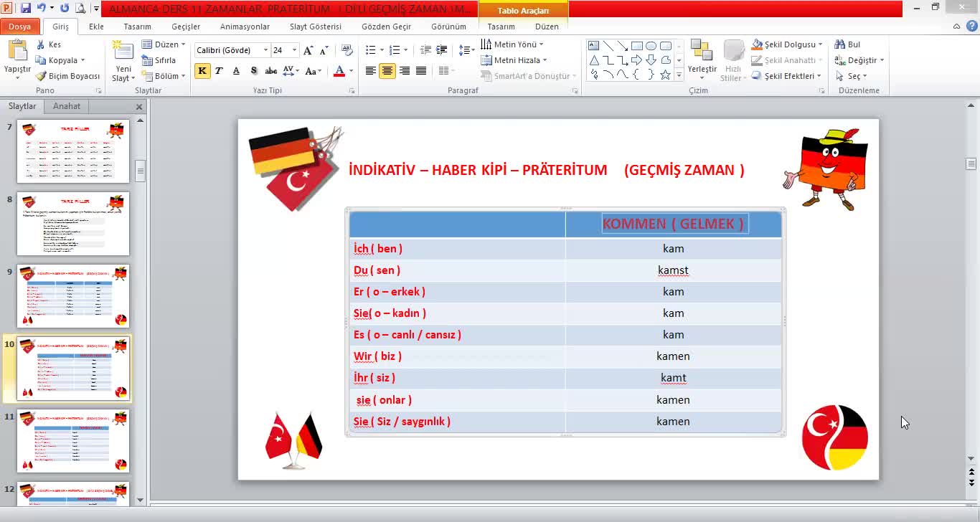
Task: Select the Text Box shape in shapes gallery
Action: (x=594, y=46)
